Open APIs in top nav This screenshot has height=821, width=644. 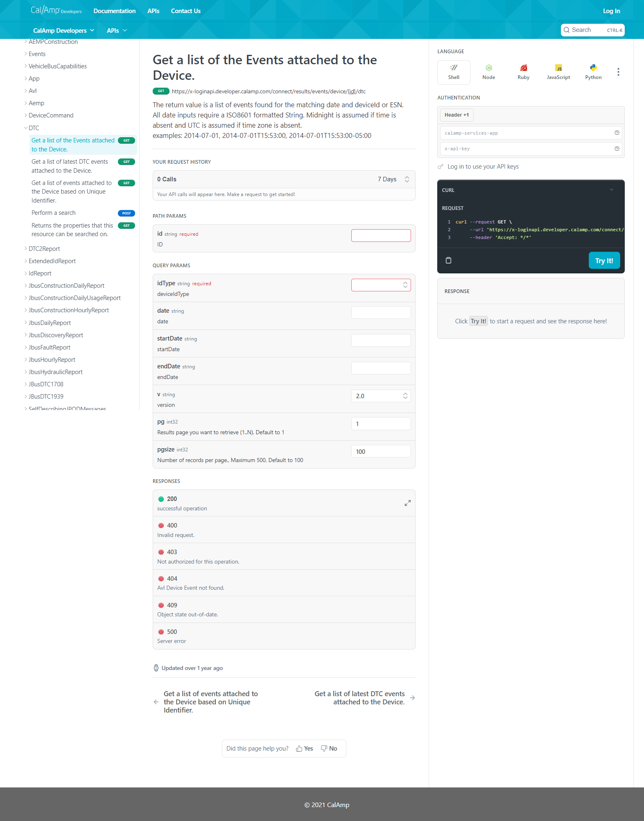click(154, 11)
